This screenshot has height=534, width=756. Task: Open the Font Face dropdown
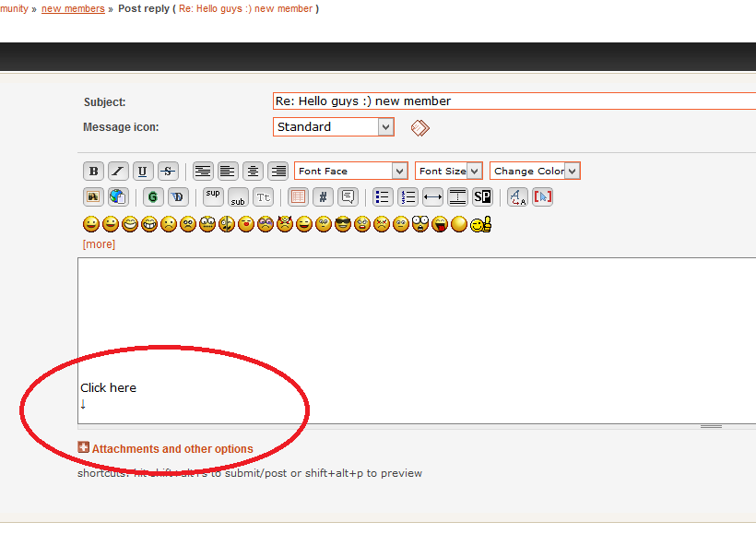click(x=351, y=172)
